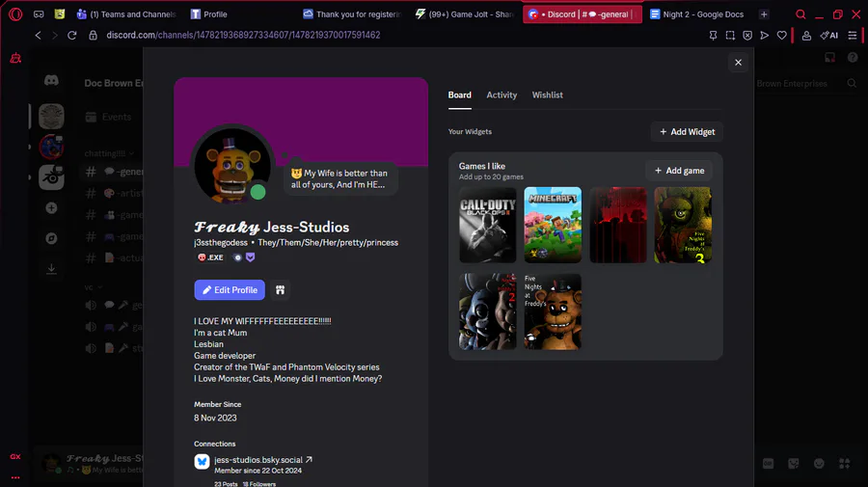Go back with browser back arrow
Viewport: 868px width, 487px height.
(x=38, y=36)
